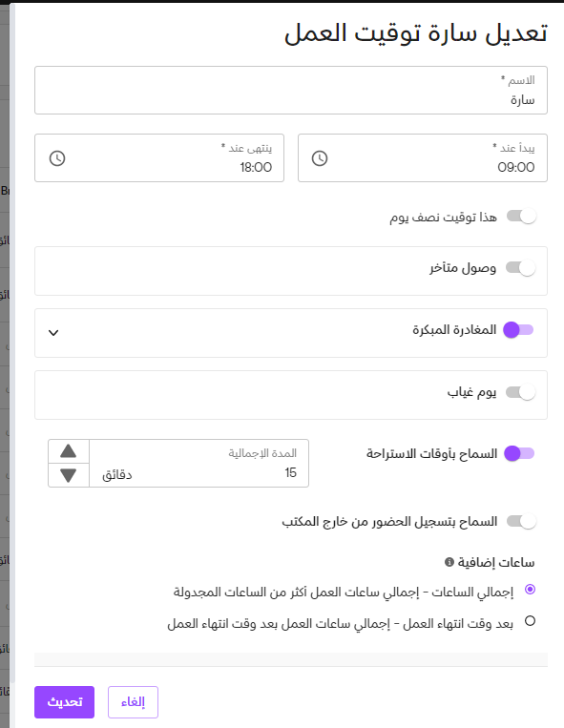Decrease total break duration with down arrow
564x728 pixels.
(69, 475)
